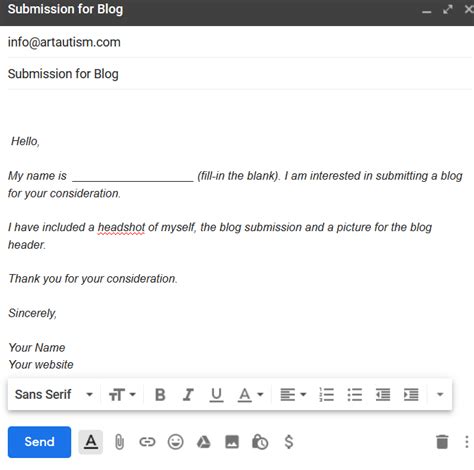This screenshot has height=470, width=474.
Task: Click the Sincerely, closing line
Action: coord(32,313)
